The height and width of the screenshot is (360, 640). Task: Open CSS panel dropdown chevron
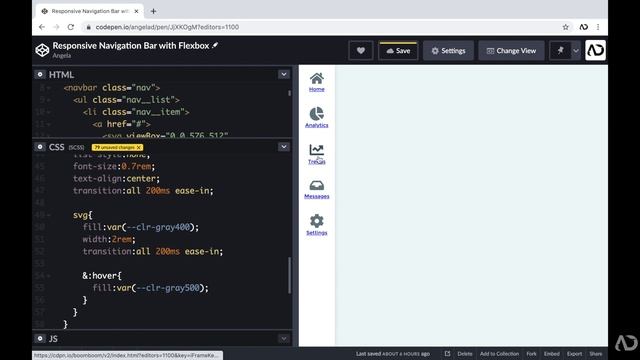284,147
